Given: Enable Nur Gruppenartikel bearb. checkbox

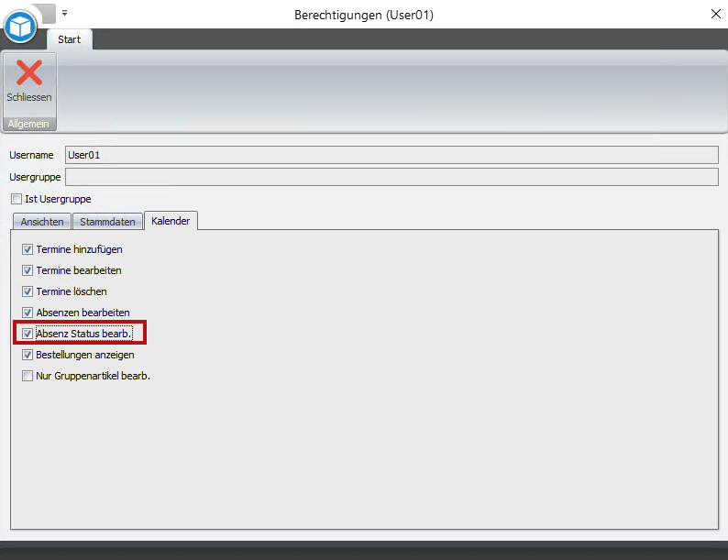Looking at the screenshot, I should (28, 376).
